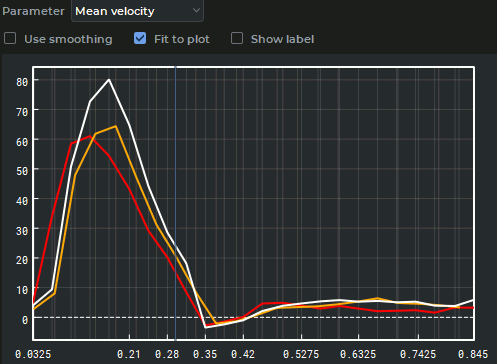The width and height of the screenshot is (497, 364).
Task: Click the y-axis label 80
Action: tap(22, 82)
